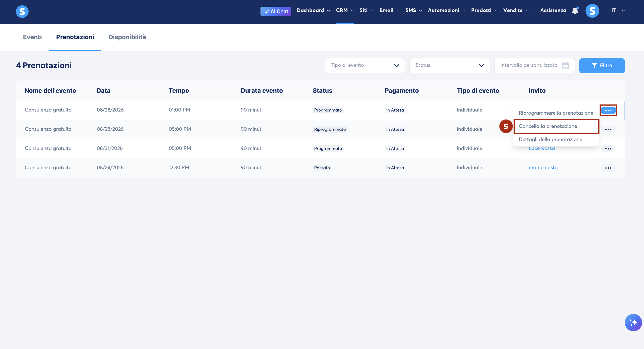Select the Prenotazioni tab
Viewport: 644px width, 349px height.
pos(75,37)
